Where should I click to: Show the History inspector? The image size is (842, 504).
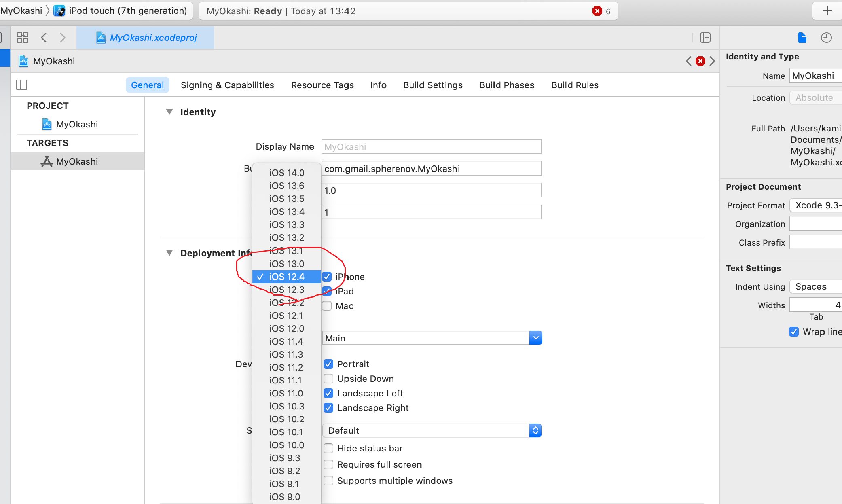[826, 38]
